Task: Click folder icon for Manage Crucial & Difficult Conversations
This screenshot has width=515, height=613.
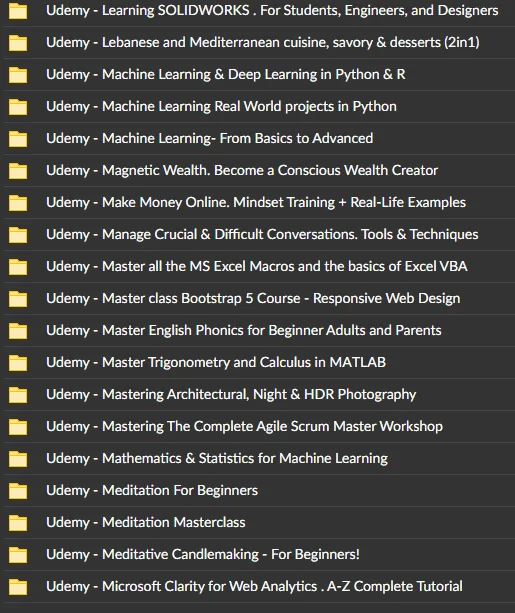Action: tap(18, 235)
